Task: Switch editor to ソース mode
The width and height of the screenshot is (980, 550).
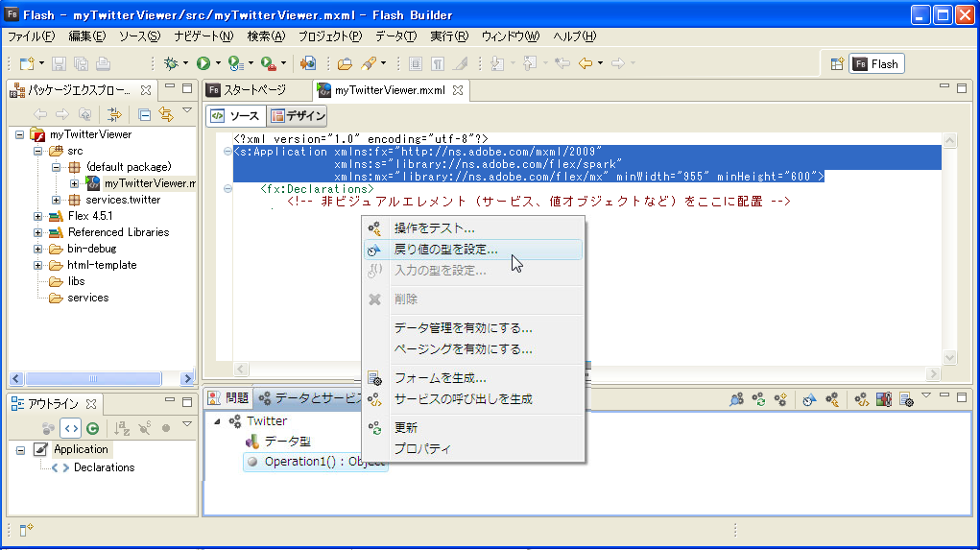Action: click(x=235, y=115)
